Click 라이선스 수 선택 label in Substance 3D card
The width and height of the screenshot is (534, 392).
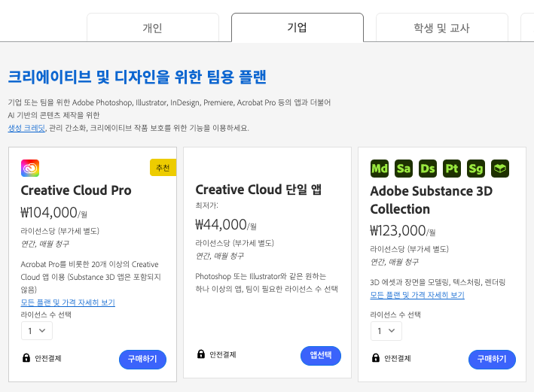(x=395, y=315)
